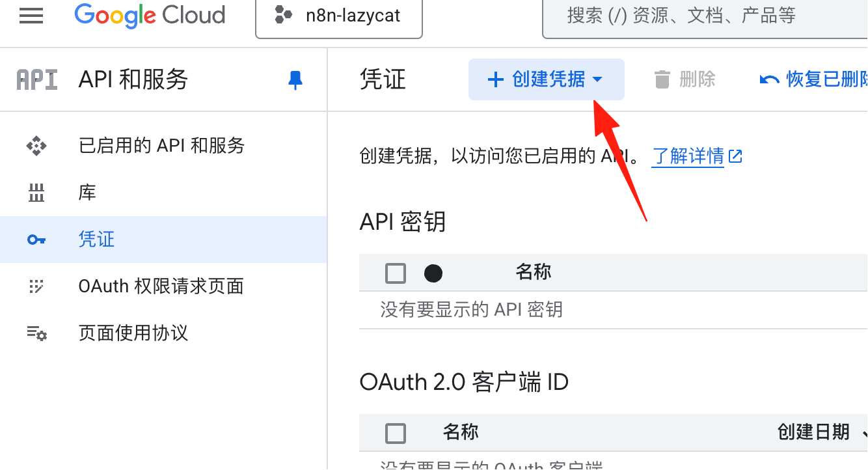
Task: Click the 恢复已删除 button
Action: pyautogui.click(x=813, y=79)
